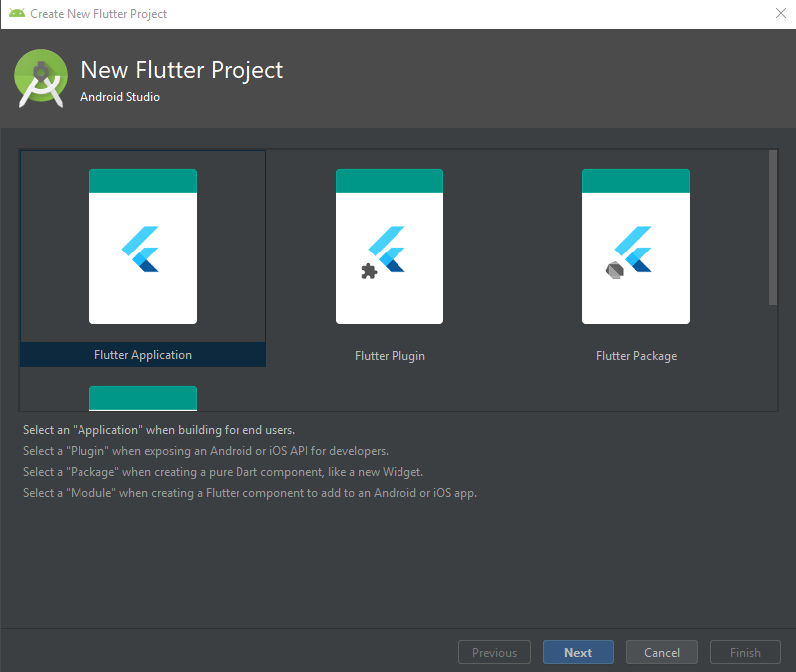Click the 'Select a "Plugin"' description line
The height and width of the screenshot is (672, 796).
[206, 451]
